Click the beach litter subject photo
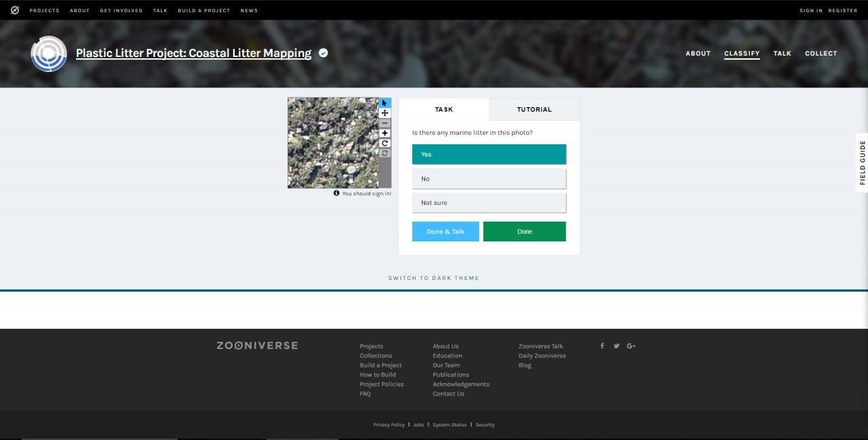Viewport: 868px width, 440px height. tap(333, 142)
